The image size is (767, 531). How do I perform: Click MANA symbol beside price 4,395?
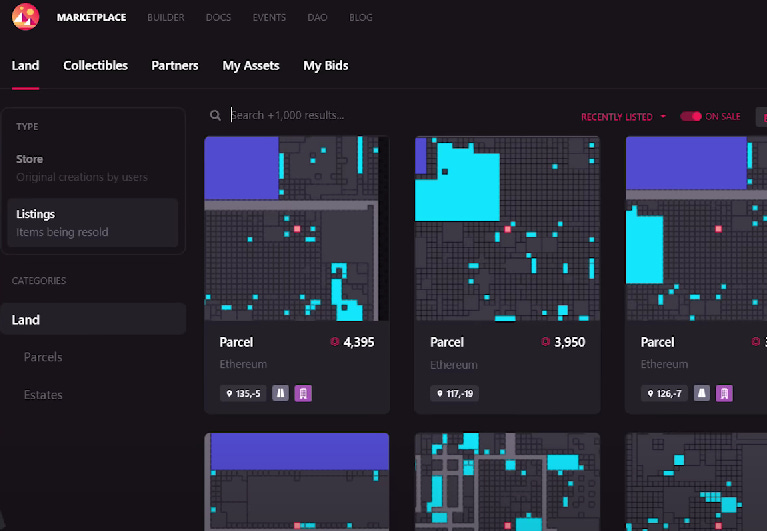pyautogui.click(x=335, y=342)
